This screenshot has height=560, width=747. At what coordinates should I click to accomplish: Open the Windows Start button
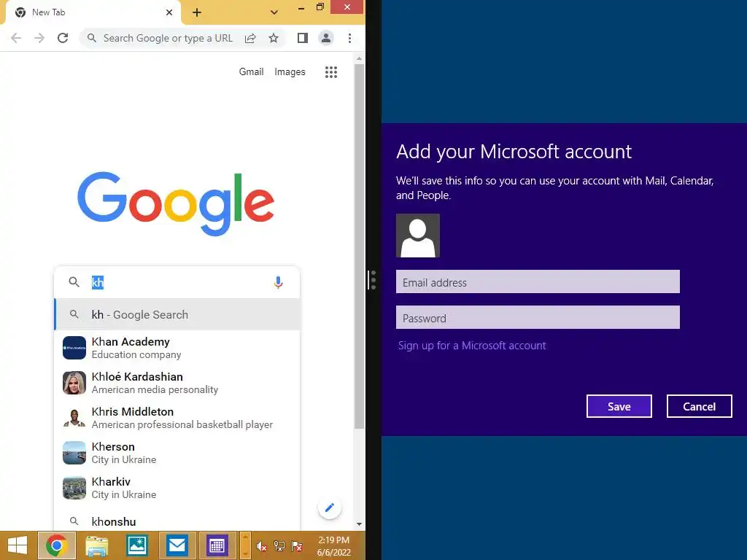click(18, 545)
